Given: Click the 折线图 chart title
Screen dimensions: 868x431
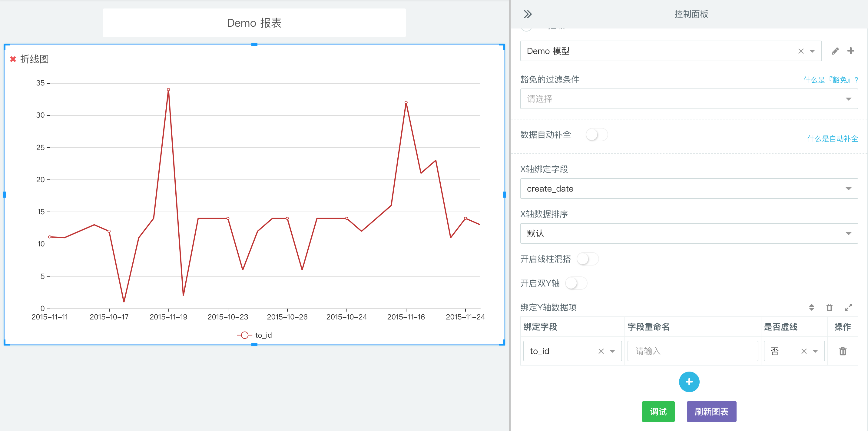Looking at the screenshot, I should click(34, 59).
